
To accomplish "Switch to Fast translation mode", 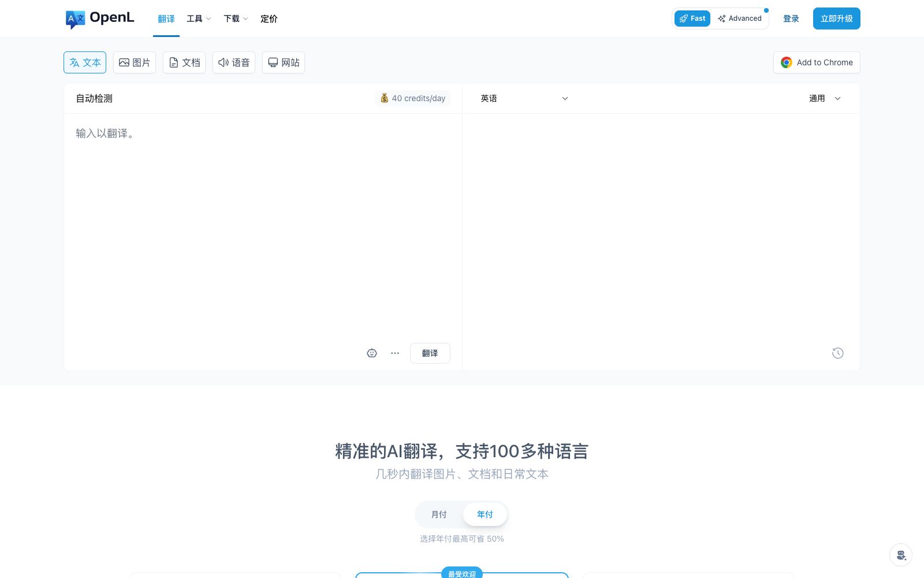I will click(692, 18).
